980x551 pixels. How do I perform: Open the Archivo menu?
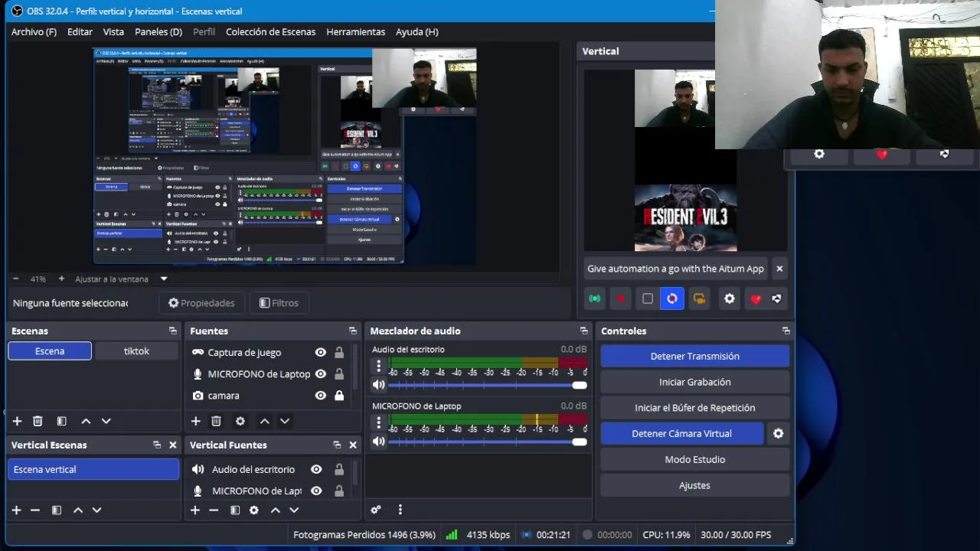click(x=34, y=31)
